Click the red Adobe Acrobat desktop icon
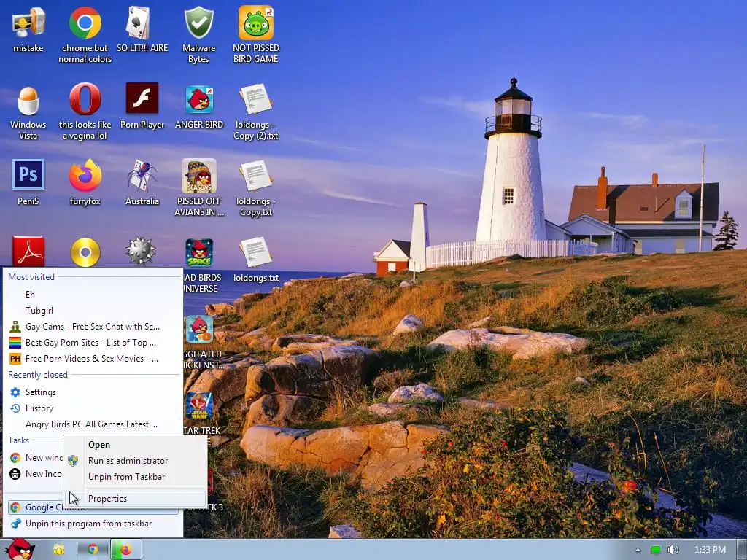747x560 pixels. [x=28, y=251]
